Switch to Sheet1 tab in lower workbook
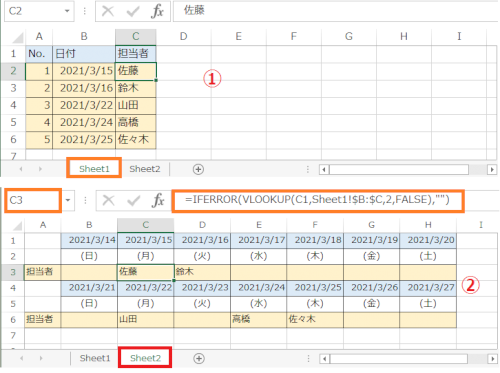The width and height of the screenshot is (500, 373). (x=95, y=358)
